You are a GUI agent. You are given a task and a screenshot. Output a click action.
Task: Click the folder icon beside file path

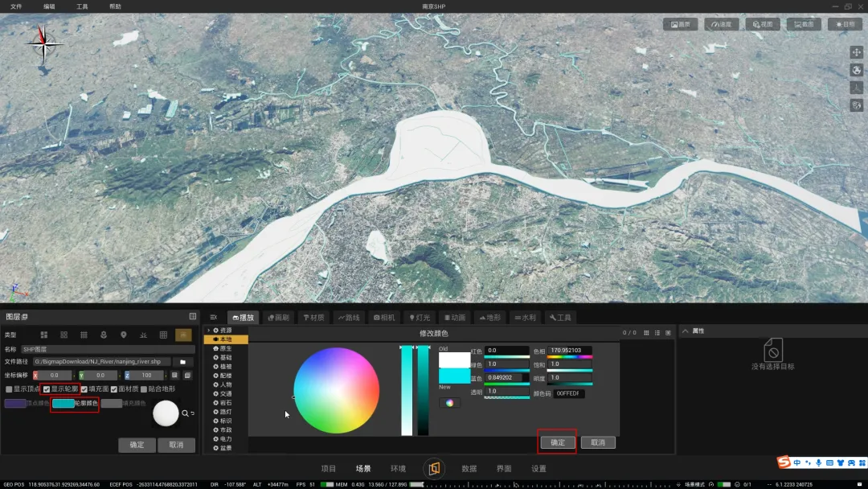pos(182,362)
